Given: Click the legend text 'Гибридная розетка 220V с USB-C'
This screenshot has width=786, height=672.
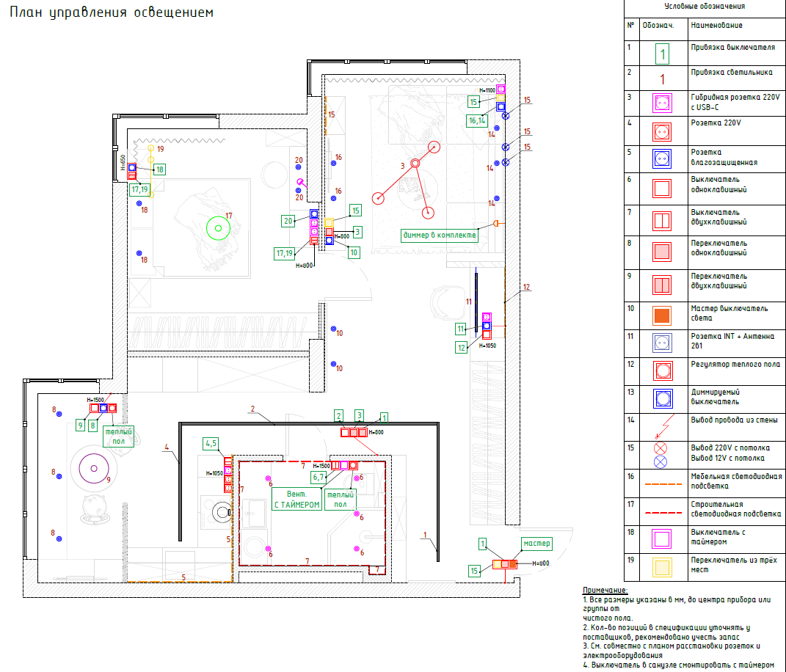Looking at the screenshot, I should coord(735,102).
